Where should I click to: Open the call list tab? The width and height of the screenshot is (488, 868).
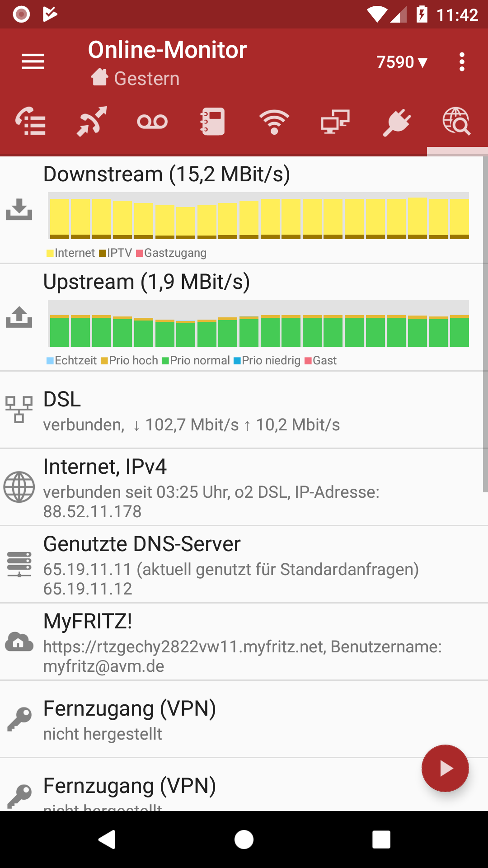click(x=31, y=121)
